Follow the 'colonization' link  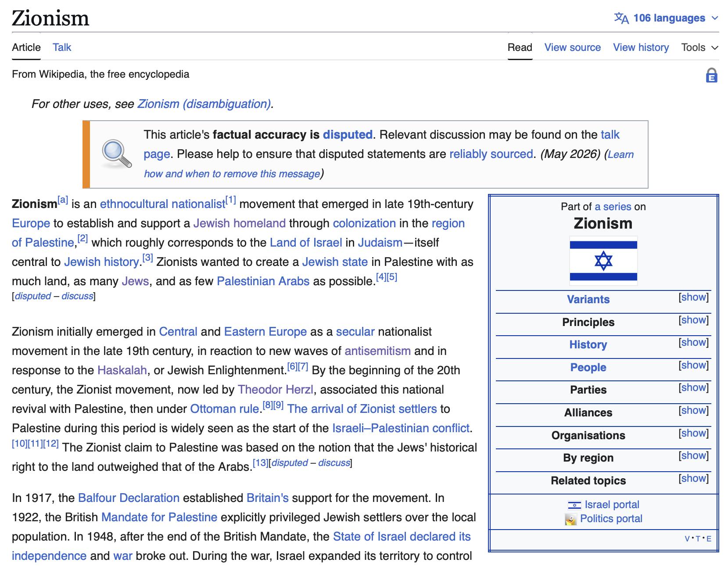point(364,223)
